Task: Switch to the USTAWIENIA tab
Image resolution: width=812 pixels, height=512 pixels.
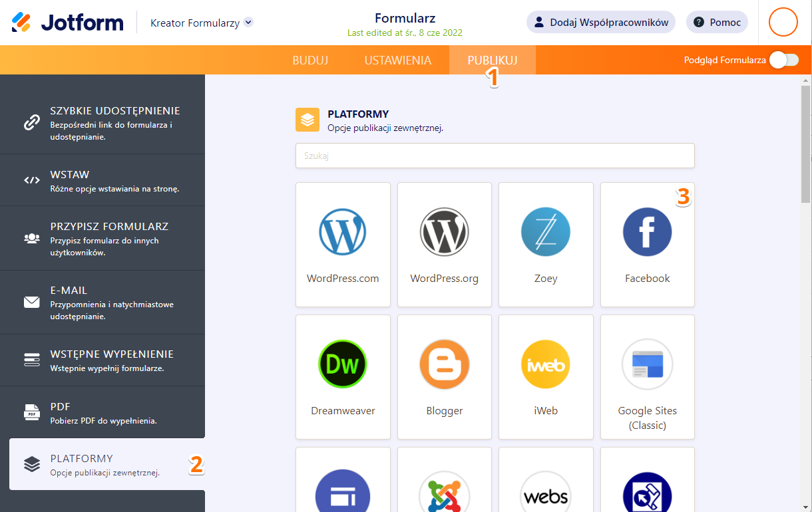Action: tap(398, 60)
